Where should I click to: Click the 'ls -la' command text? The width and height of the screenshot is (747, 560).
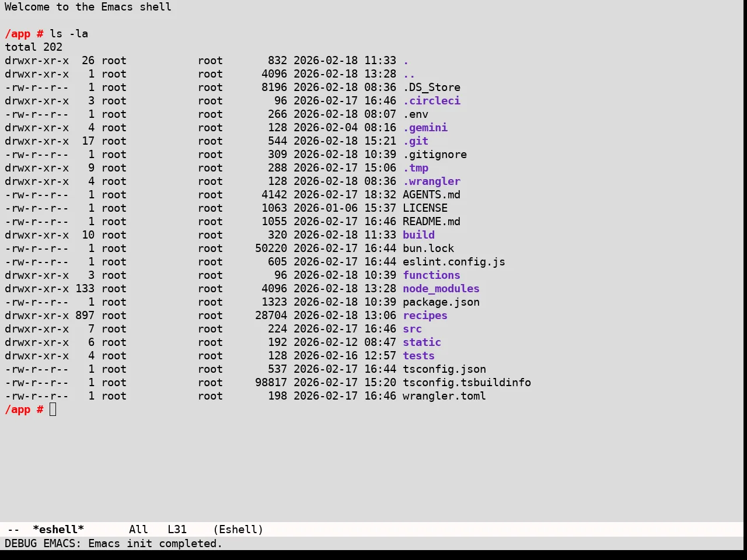pyautogui.click(x=69, y=34)
